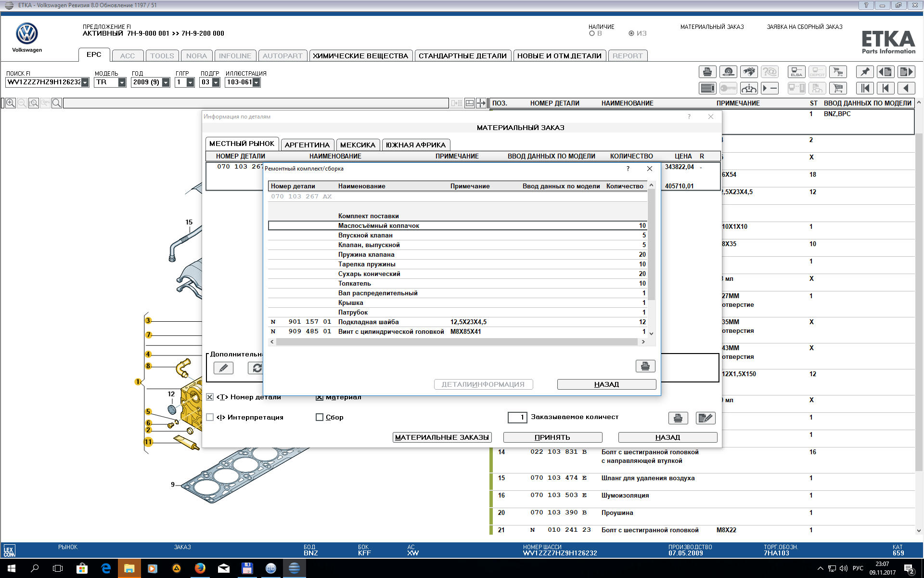Screen dimensions: 924x578
Task: Toggle split layout view icon
Action: point(469,103)
